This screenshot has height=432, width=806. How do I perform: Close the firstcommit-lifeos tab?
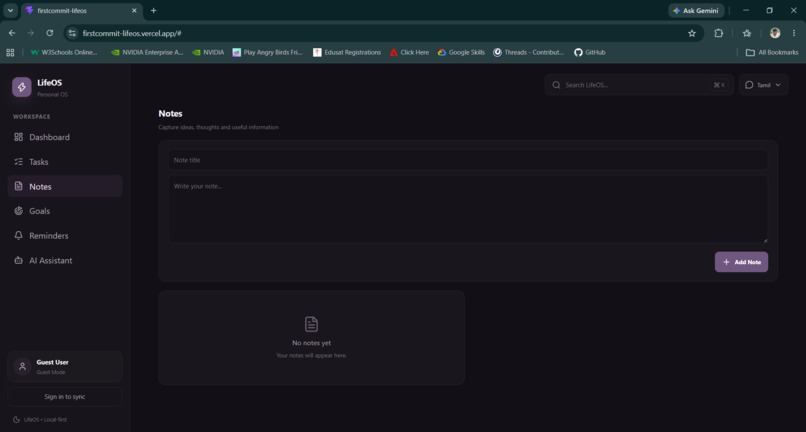(134, 10)
